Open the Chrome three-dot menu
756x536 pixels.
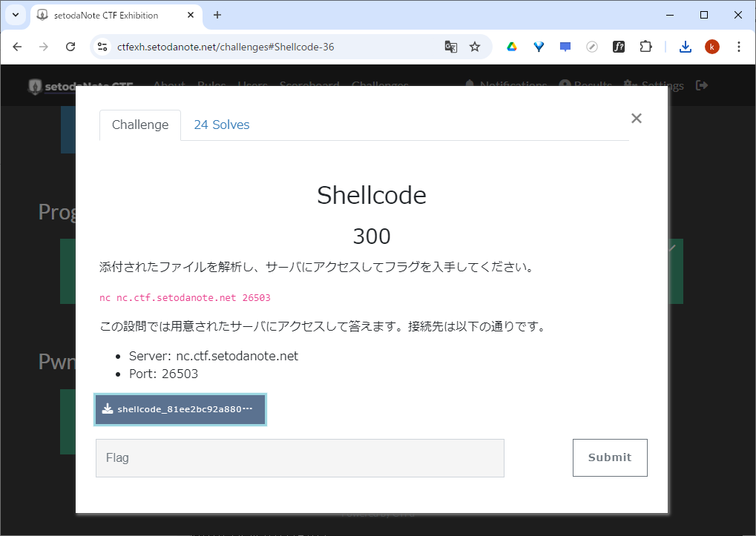tap(739, 47)
